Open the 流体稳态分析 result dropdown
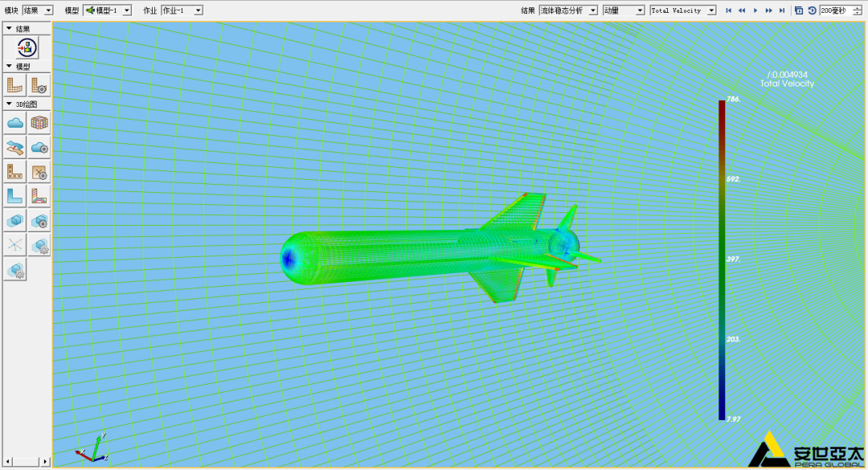The height and width of the screenshot is (470, 868). click(568, 10)
